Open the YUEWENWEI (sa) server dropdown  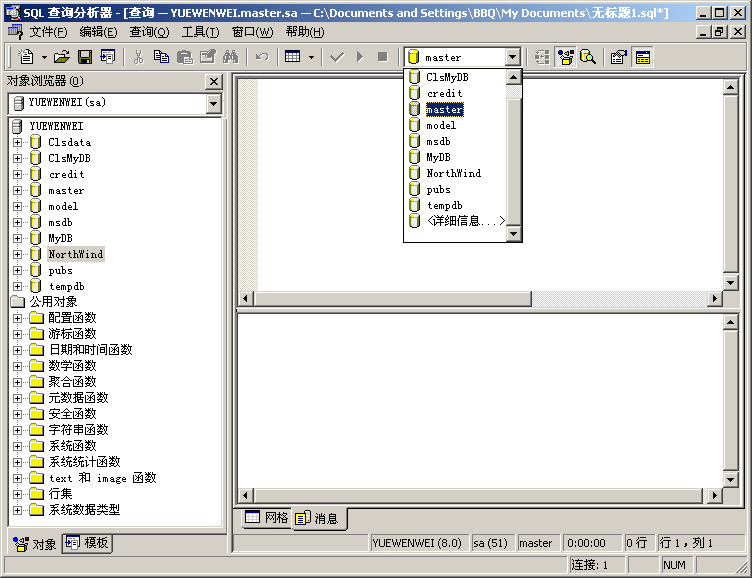[213, 103]
